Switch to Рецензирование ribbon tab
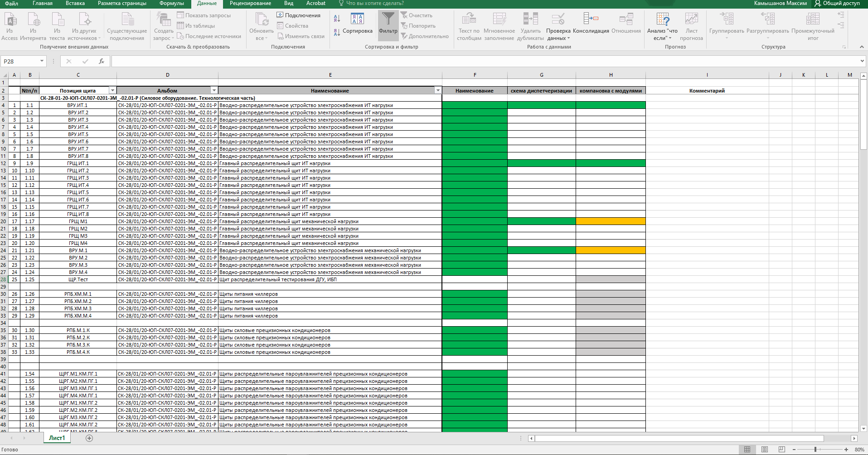 coord(250,3)
